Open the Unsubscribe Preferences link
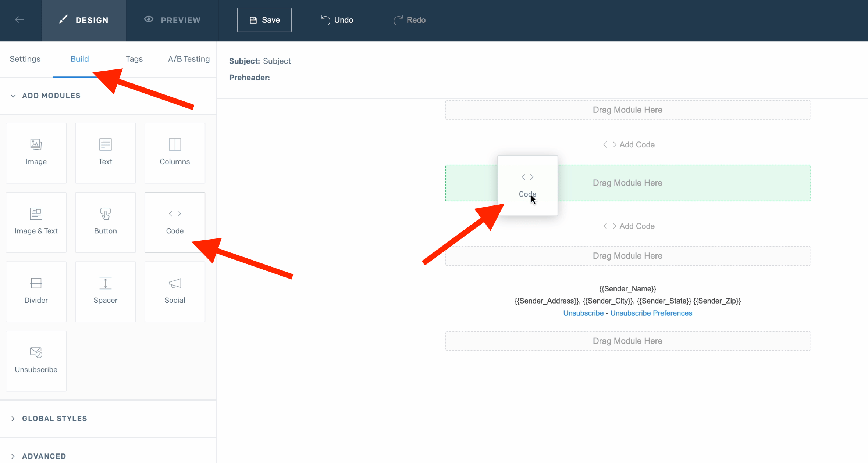This screenshot has height=463, width=868. click(x=651, y=313)
